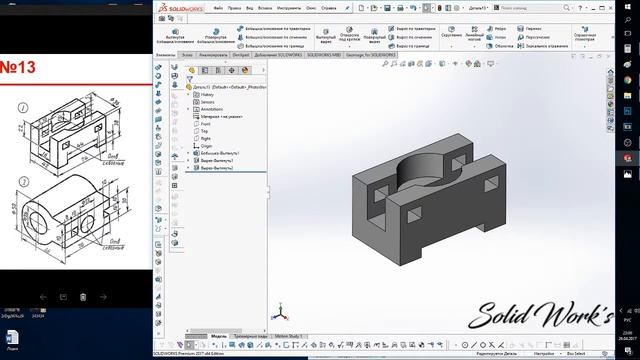Select the Линейный массив pattern tool

click(474, 33)
